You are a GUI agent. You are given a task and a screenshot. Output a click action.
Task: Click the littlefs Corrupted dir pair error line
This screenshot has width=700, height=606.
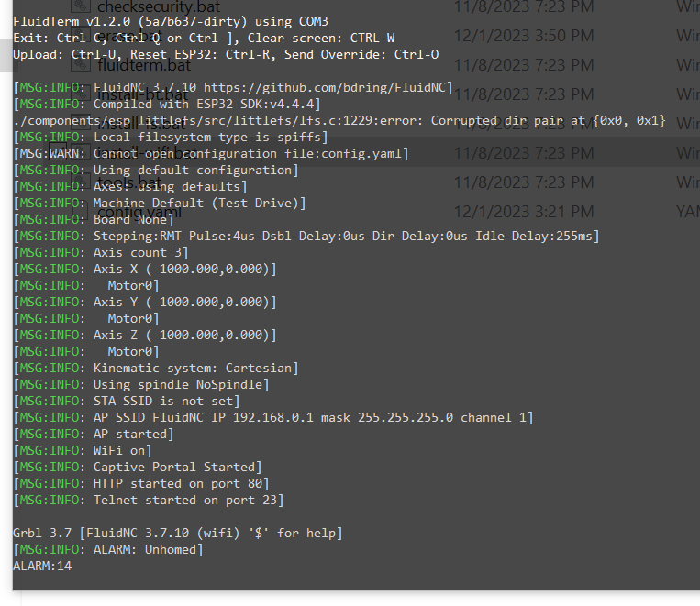tap(339, 120)
